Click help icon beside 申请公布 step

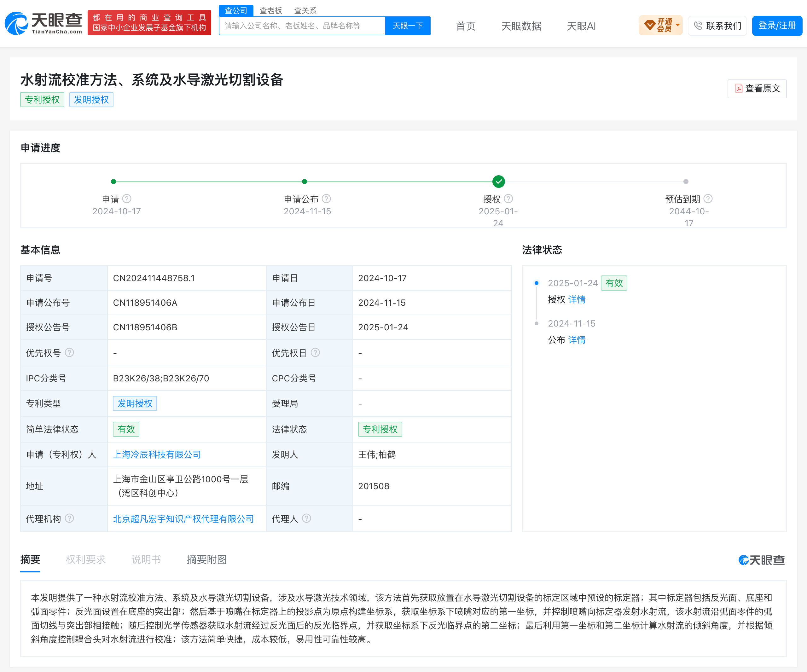click(x=326, y=199)
